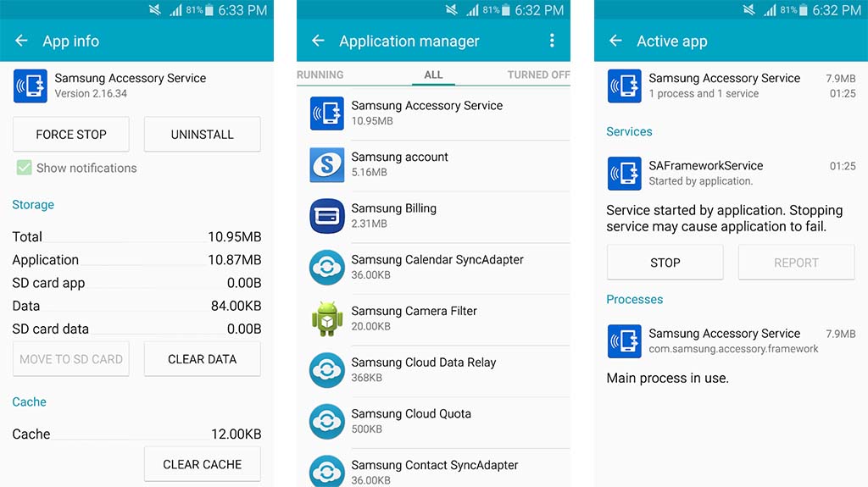This screenshot has width=868, height=487.
Task: Tap the Services section header
Action: [x=629, y=132]
